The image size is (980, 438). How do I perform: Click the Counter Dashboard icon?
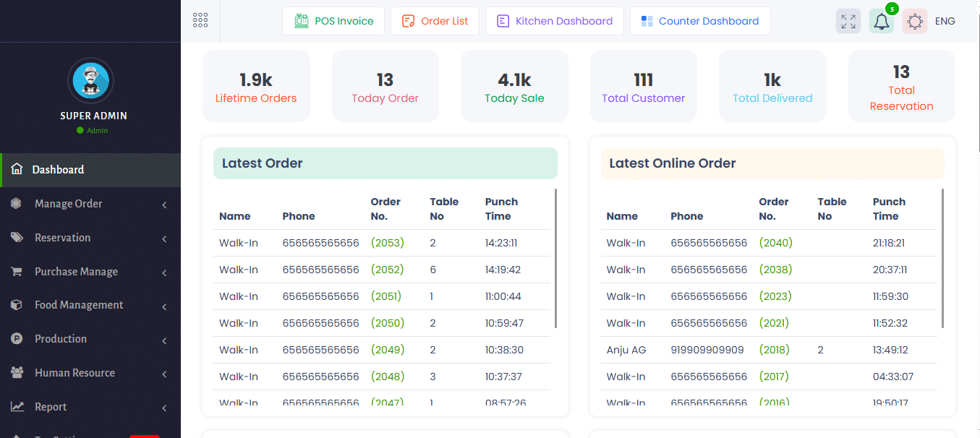647,21
